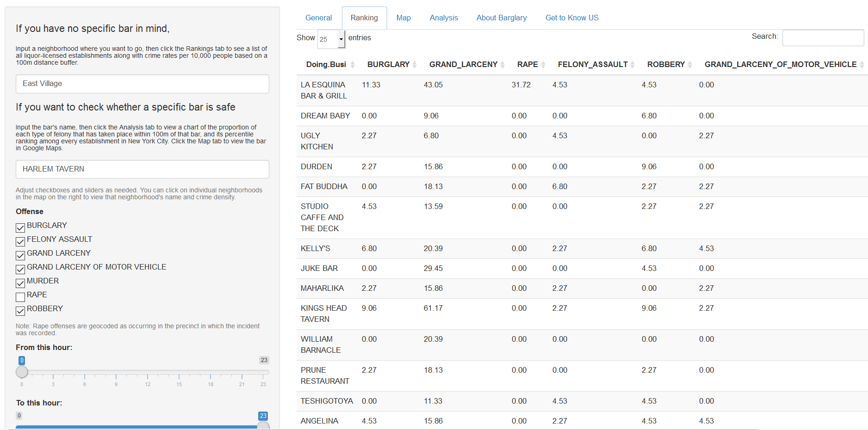The height and width of the screenshot is (430, 868).
Task: Click the 29.45 value in JUKE BAR row
Action: 433,269
